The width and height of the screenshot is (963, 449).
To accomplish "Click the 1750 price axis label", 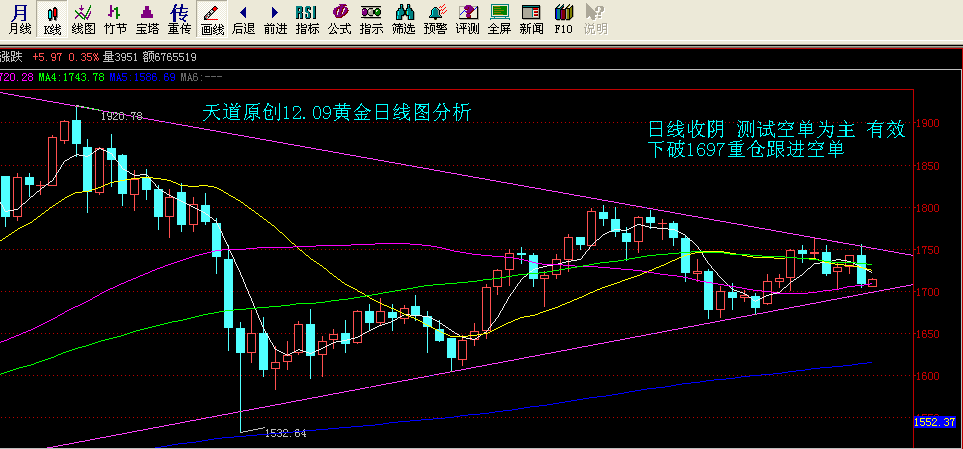I will pos(928,250).
